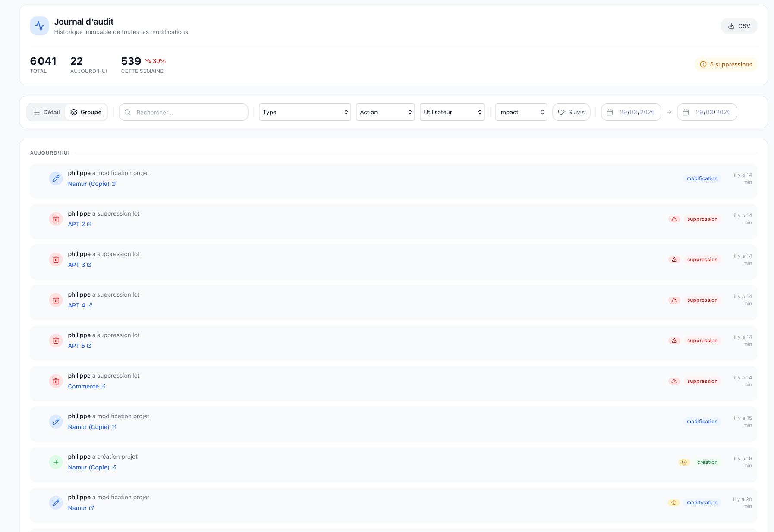This screenshot has width=774, height=532.
Task: Toggle the Suivis favorites filter
Action: pos(571,112)
